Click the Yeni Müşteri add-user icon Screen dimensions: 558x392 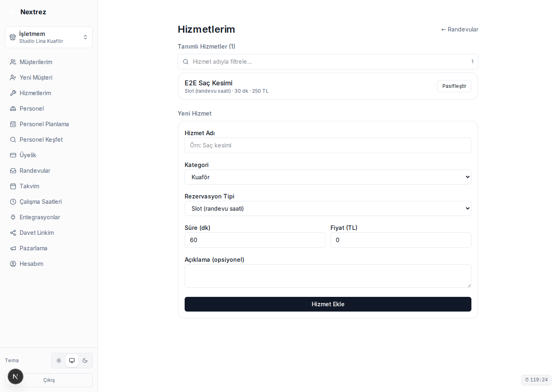pyautogui.click(x=13, y=78)
